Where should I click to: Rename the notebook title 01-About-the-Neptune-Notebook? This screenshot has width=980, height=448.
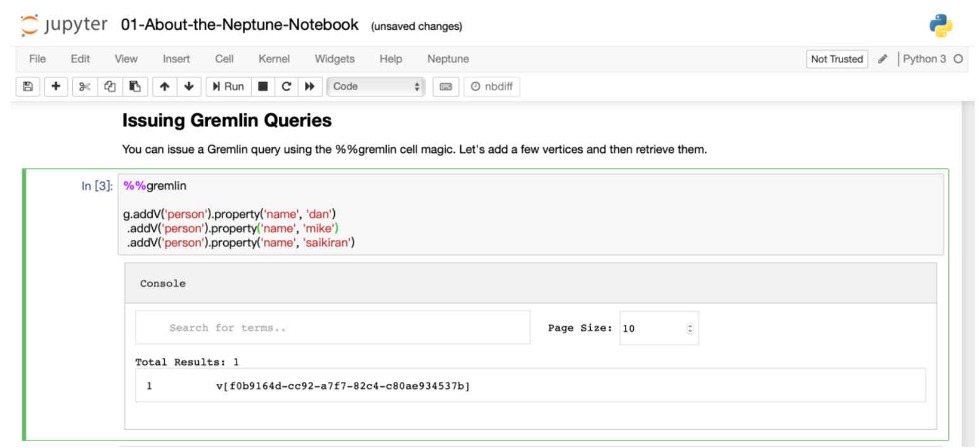click(240, 25)
